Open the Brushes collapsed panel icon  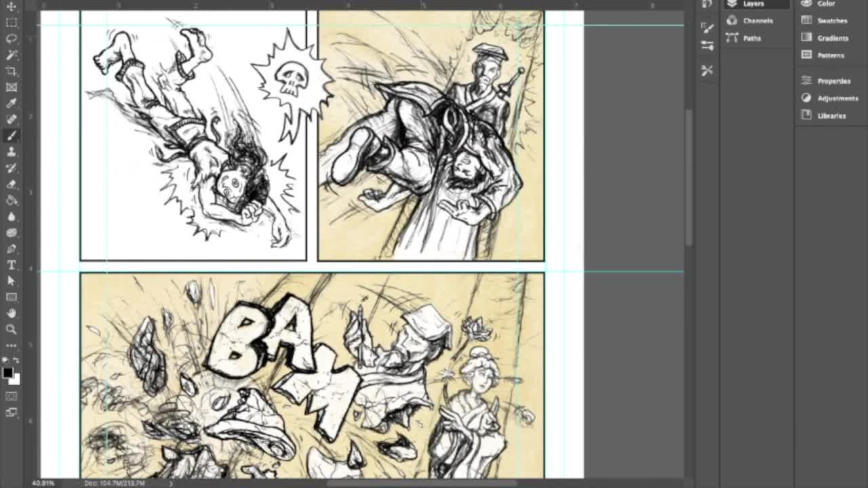click(707, 45)
